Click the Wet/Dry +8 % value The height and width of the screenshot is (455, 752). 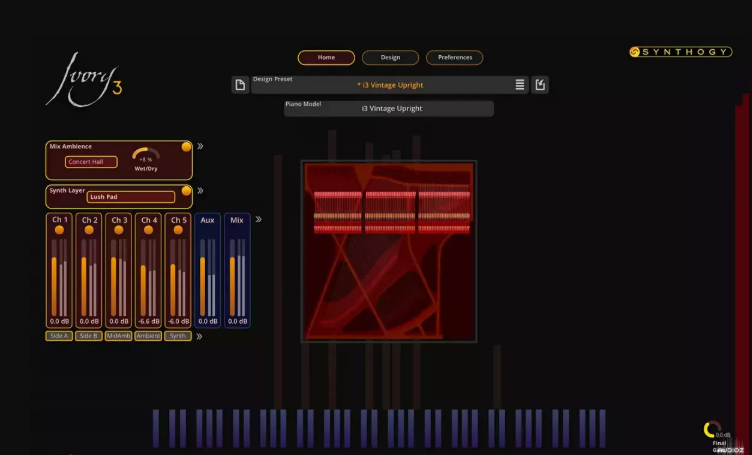click(146, 160)
